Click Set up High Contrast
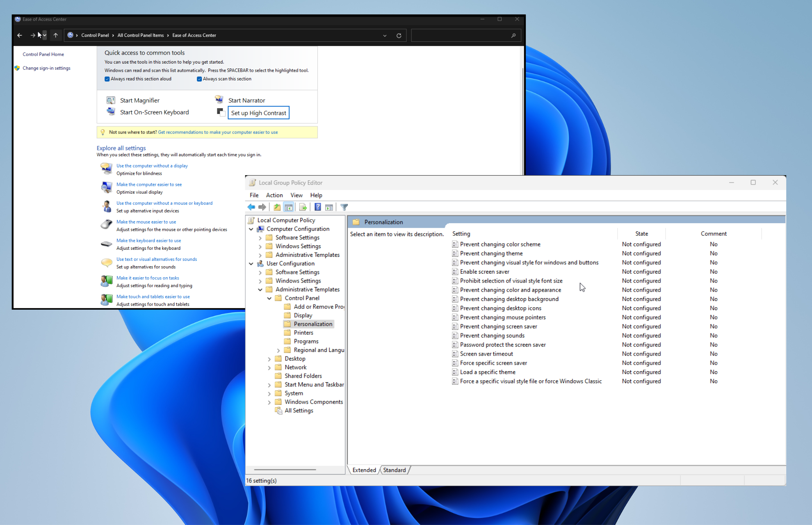The width and height of the screenshot is (812, 525). tap(258, 113)
